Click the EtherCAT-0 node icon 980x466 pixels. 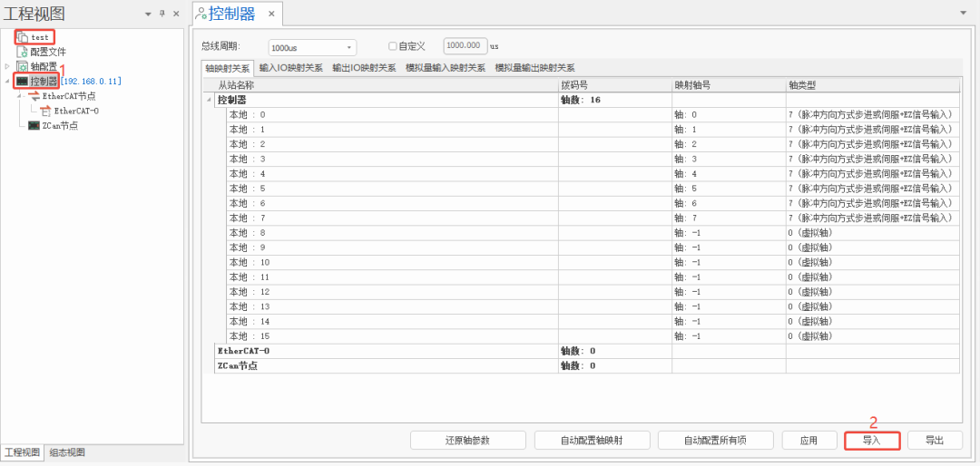coord(45,111)
